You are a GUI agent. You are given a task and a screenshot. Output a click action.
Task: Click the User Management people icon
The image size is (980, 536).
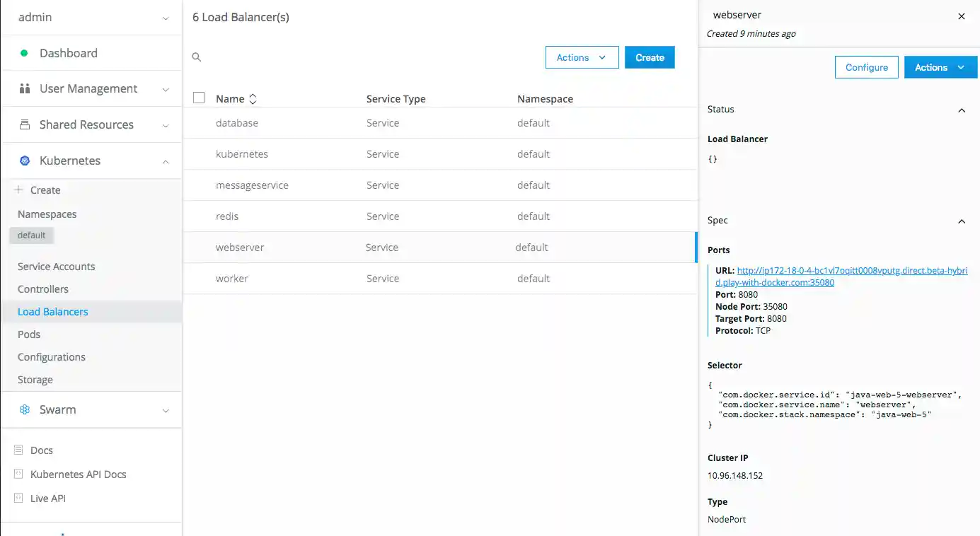click(25, 88)
